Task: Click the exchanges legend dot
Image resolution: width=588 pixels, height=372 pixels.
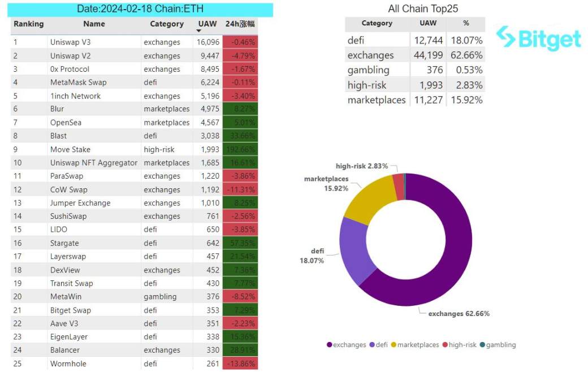Action: click(x=329, y=345)
